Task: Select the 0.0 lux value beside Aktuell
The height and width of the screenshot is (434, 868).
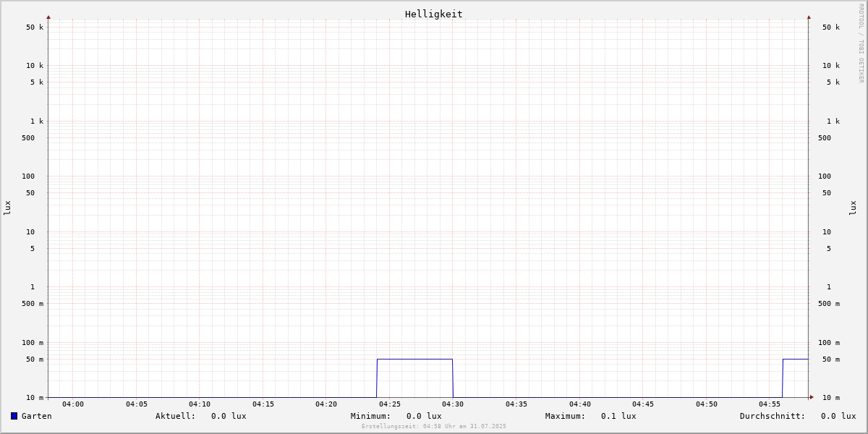Action: 229,416
